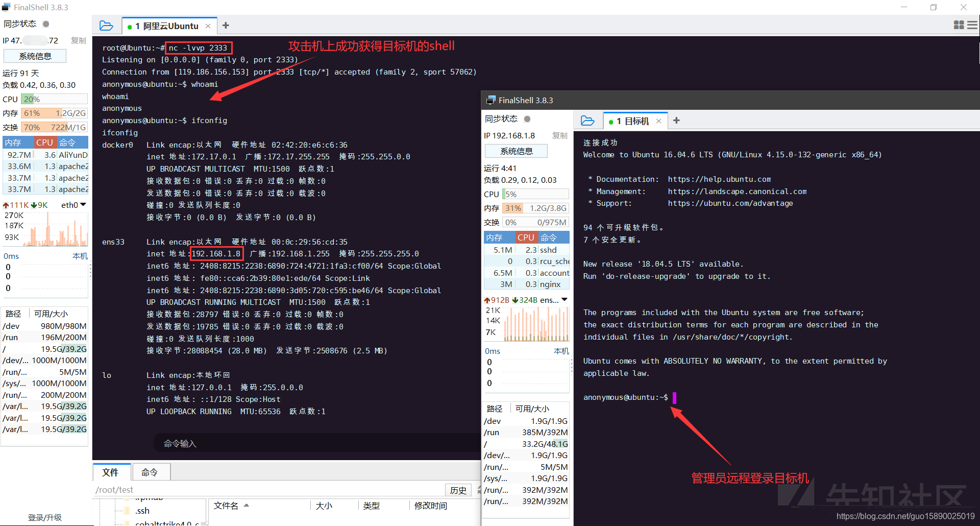Open eth0 network interface dropdown

click(x=83, y=205)
